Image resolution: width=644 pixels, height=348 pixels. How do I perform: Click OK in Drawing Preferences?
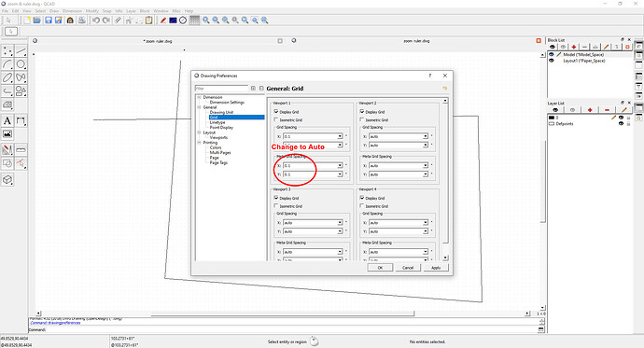pyautogui.click(x=380, y=268)
